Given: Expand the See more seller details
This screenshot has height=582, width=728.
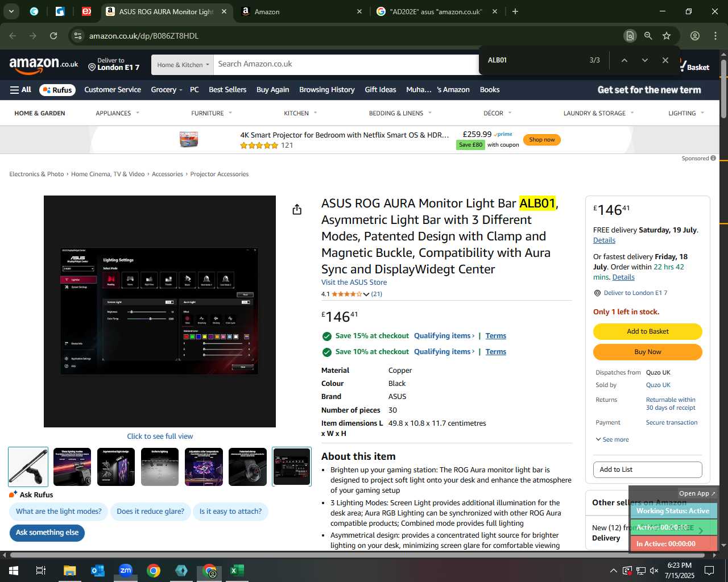Looking at the screenshot, I should click(612, 439).
